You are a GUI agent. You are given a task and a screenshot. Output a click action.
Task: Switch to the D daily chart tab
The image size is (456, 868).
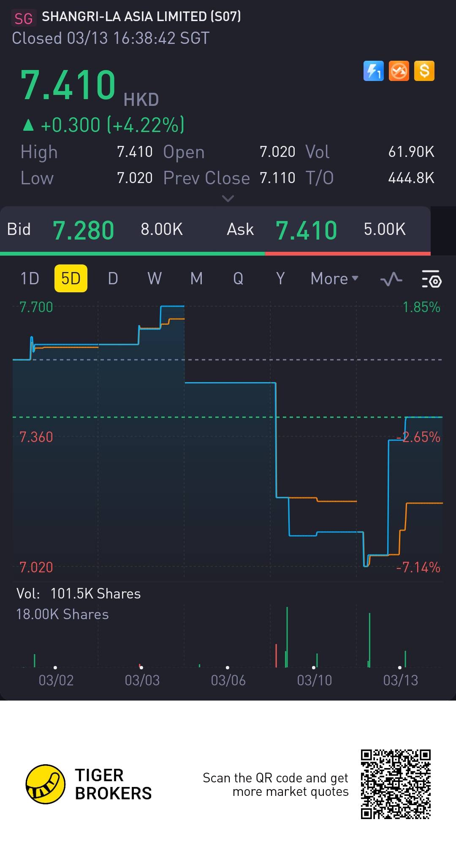(x=113, y=279)
